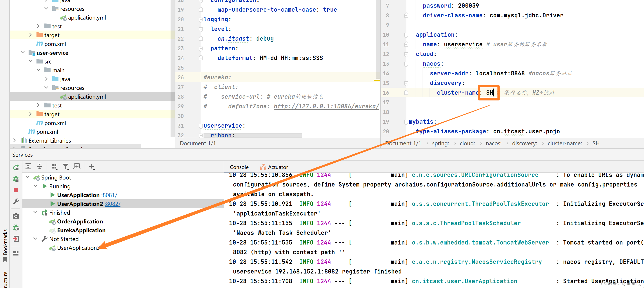
Task: Open run configuration via the left wrench icon
Action: point(16,201)
